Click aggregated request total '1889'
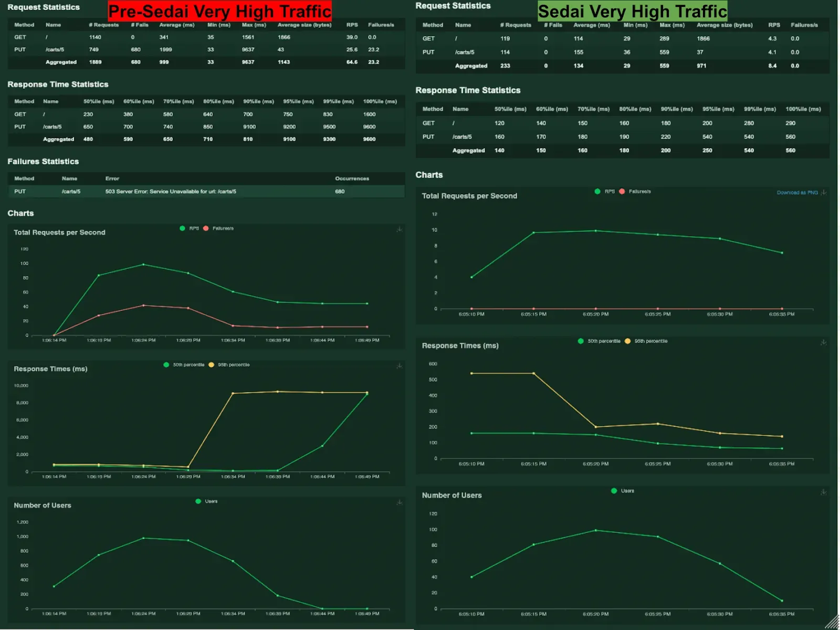Screen dimensions: 840x630 pos(95,62)
